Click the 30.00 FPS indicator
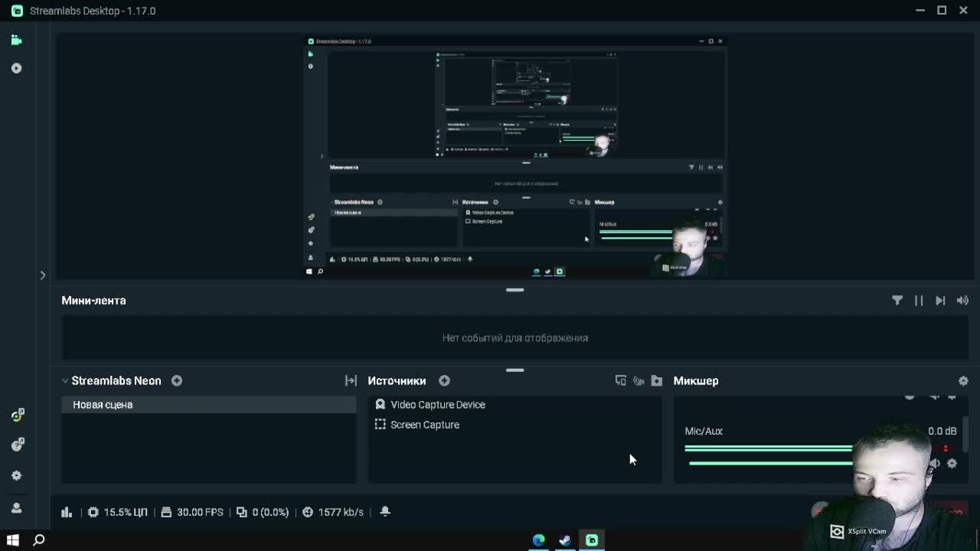Image resolution: width=980 pixels, height=551 pixels. tap(192, 512)
